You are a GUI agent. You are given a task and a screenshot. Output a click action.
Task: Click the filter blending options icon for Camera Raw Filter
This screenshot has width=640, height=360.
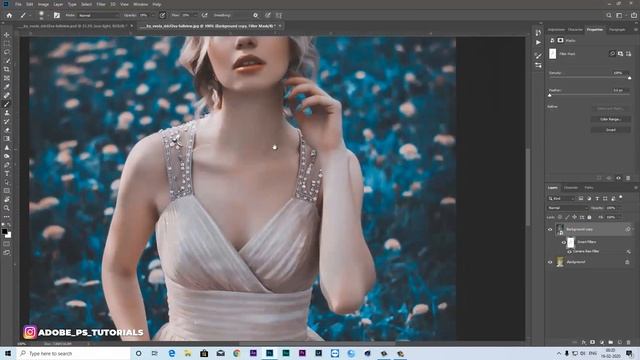pos(628,251)
